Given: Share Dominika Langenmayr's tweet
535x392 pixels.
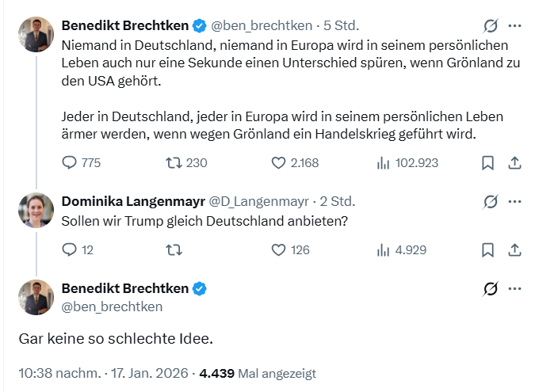Looking at the screenshot, I should click(x=514, y=249).
